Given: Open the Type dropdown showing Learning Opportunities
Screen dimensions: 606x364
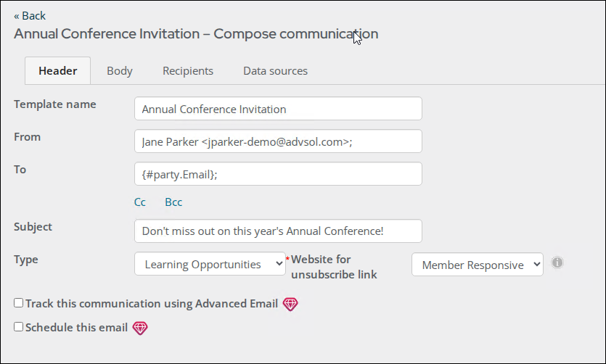Looking at the screenshot, I should [210, 264].
